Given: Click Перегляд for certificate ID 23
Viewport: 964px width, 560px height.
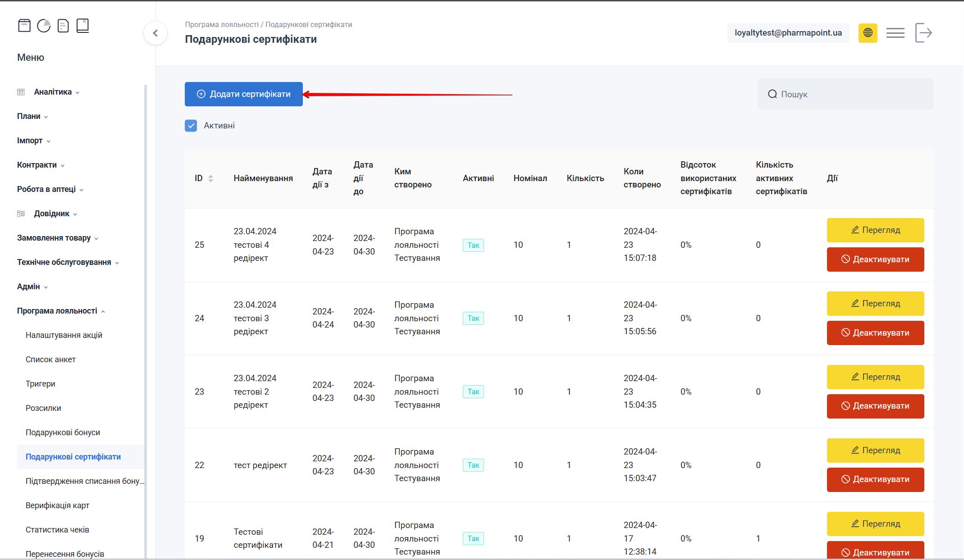Looking at the screenshot, I should tap(875, 377).
